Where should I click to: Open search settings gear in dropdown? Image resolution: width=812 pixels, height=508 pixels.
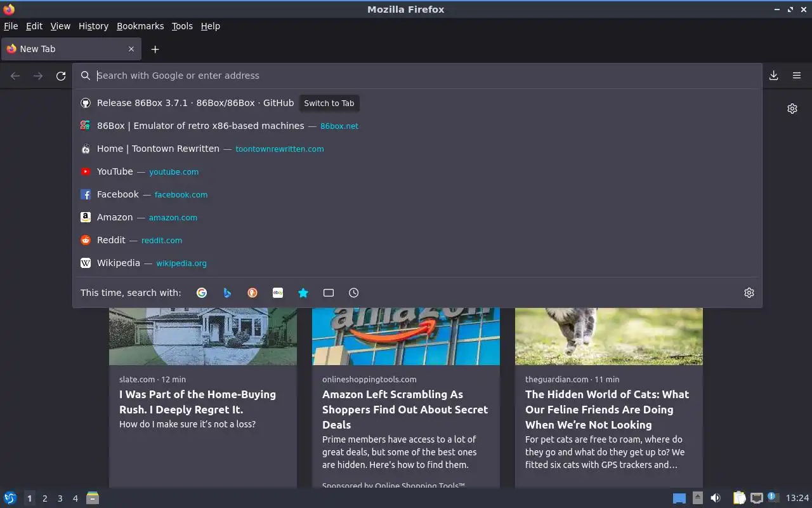pos(749,293)
